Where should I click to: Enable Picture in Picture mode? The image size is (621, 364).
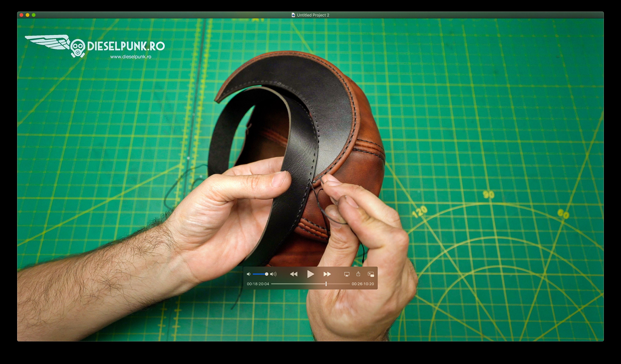point(371,274)
